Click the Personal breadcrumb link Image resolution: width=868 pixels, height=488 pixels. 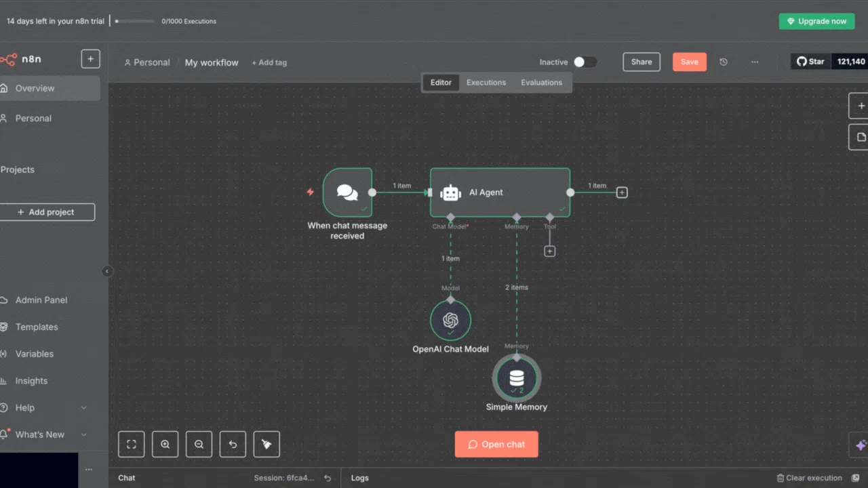tap(146, 62)
